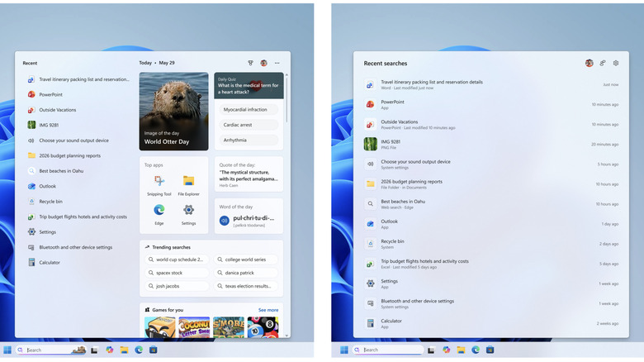
Task: Click the speaker icon for sound output in Recent searches
Action: (370, 164)
